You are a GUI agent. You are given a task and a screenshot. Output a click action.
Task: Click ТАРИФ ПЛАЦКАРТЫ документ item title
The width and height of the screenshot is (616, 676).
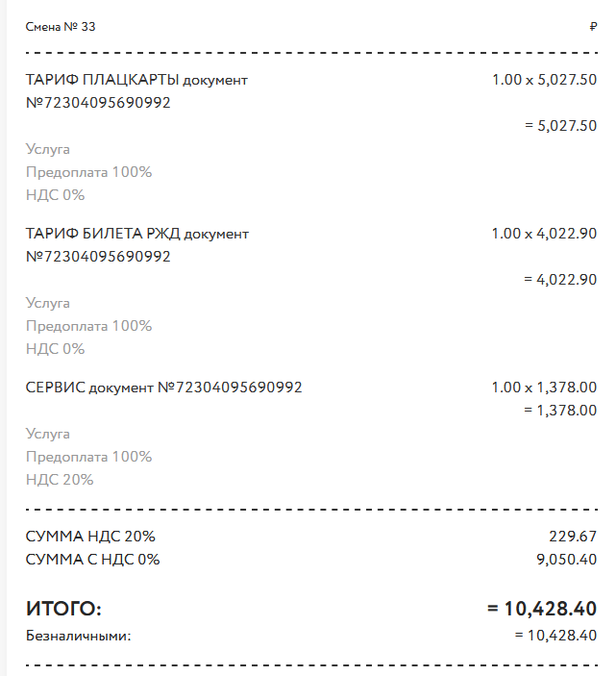pyautogui.click(x=136, y=80)
